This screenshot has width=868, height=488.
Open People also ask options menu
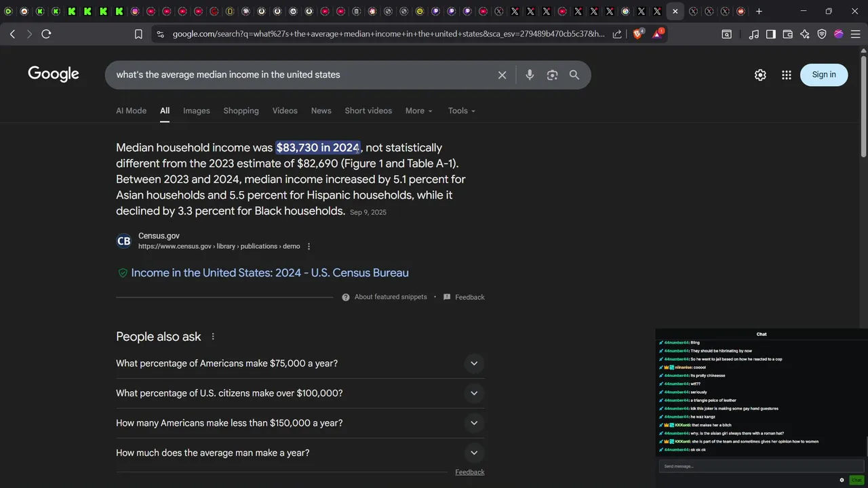[x=213, y=337]
